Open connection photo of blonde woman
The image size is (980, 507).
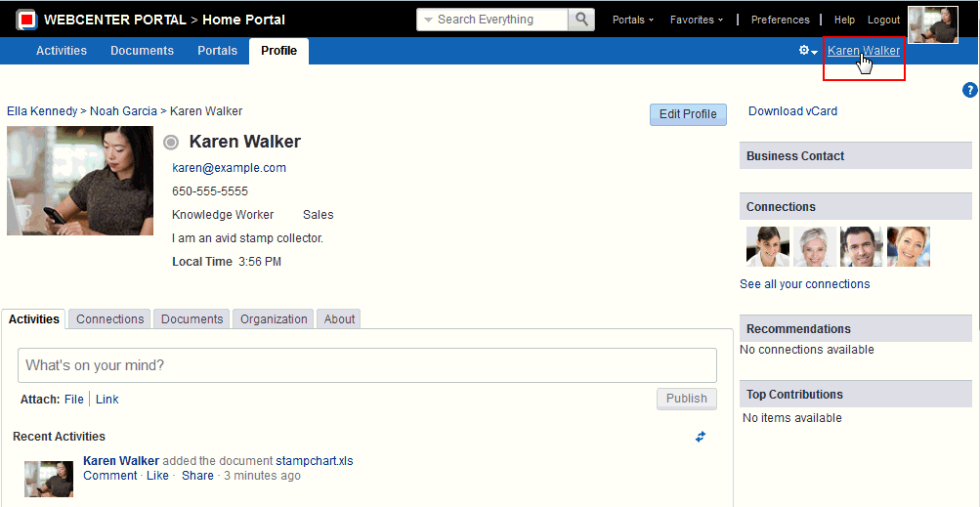point(908,246)
